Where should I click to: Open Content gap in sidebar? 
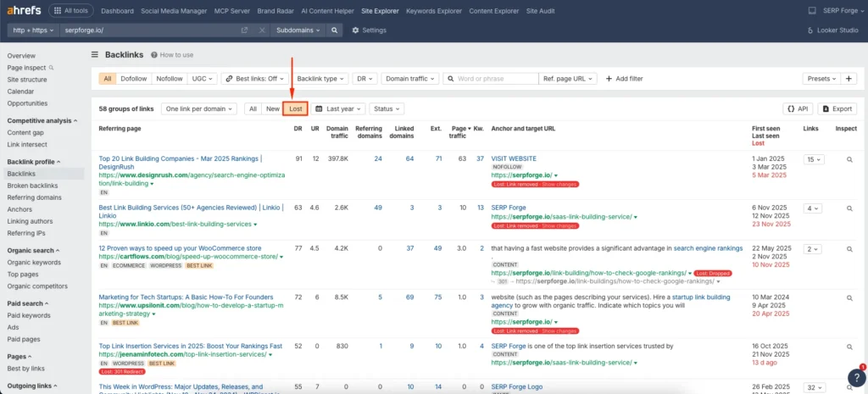click(25, 133)
